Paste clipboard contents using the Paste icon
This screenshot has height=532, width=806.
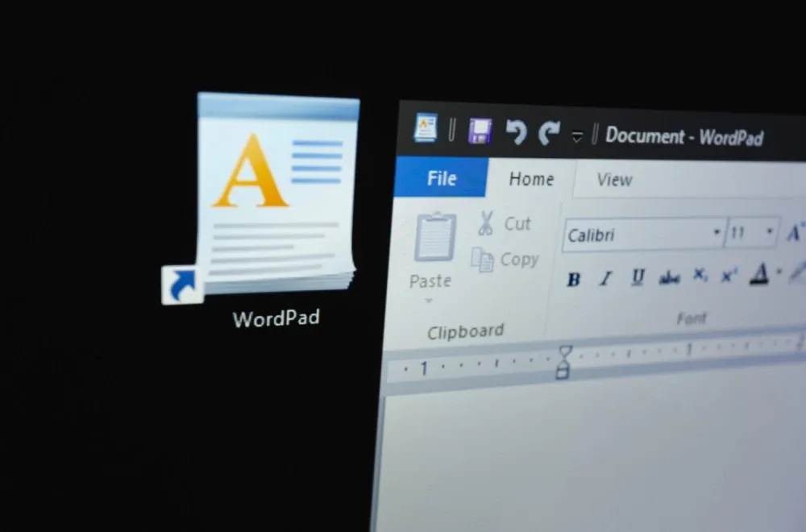pos(435,237)
